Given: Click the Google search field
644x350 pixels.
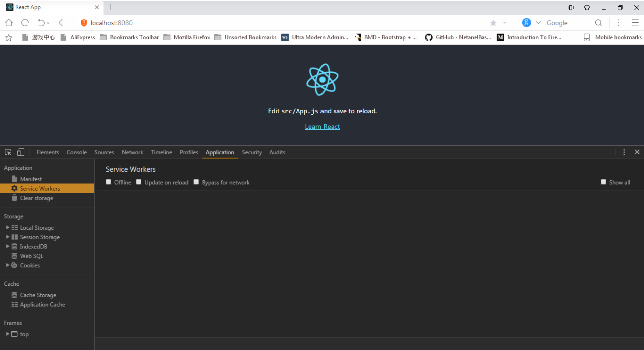Looking at the screenshot, I should point(568,23).
